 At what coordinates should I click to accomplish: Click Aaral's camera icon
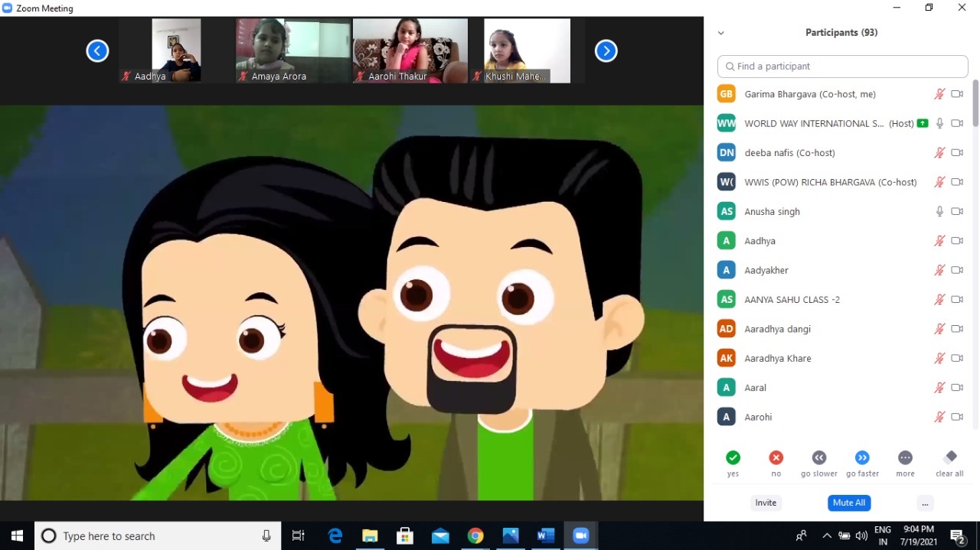pyautogui.click(x=957, y=388)
